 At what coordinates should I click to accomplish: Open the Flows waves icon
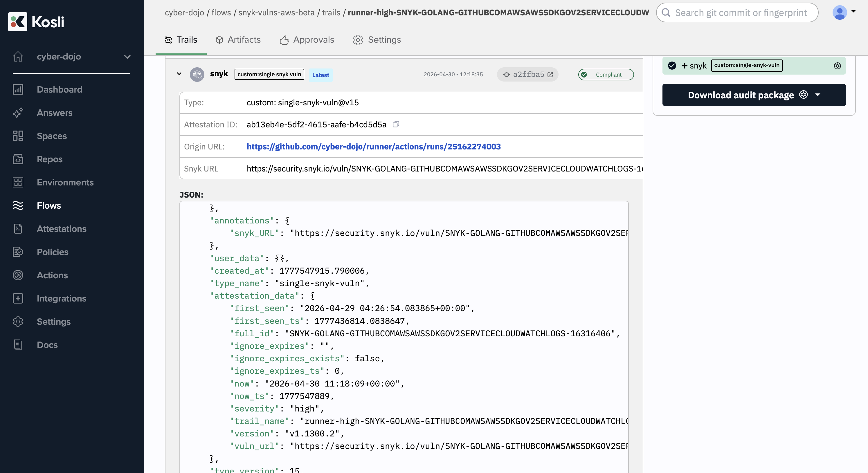point(18,206)
